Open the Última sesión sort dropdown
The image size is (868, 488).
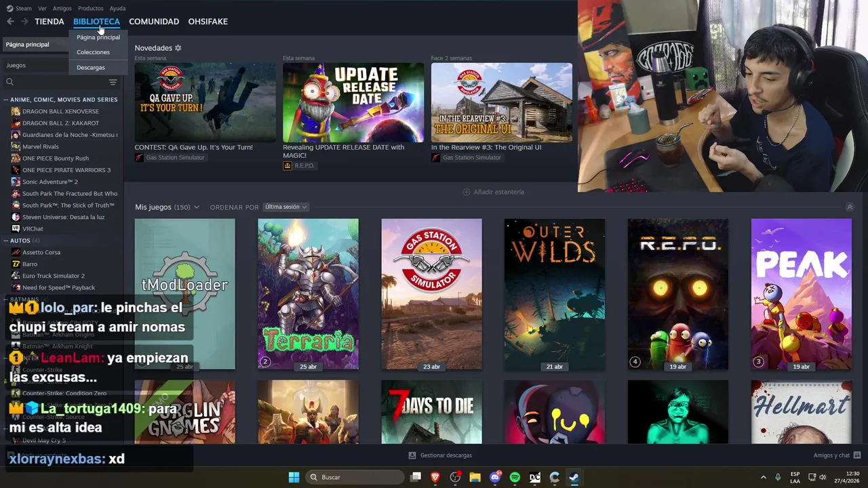(285, 207)
